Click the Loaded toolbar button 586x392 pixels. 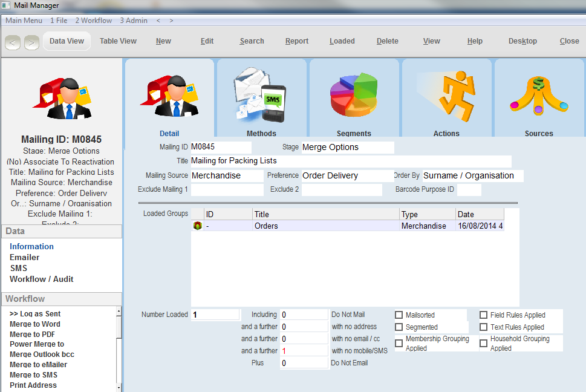pos(342,41)
